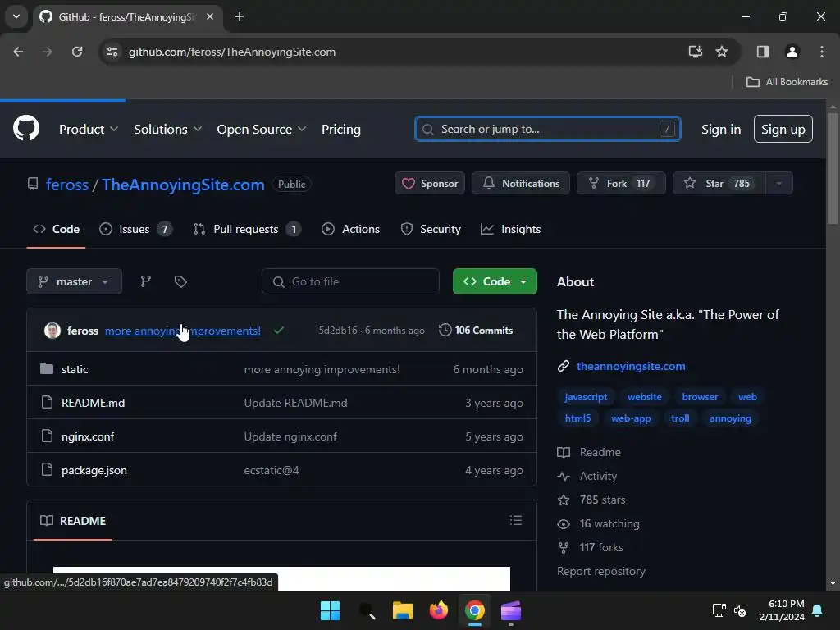This screenshot has width=840, height=630.
Task: Switch to the Security tab
Action: point(431,230)
